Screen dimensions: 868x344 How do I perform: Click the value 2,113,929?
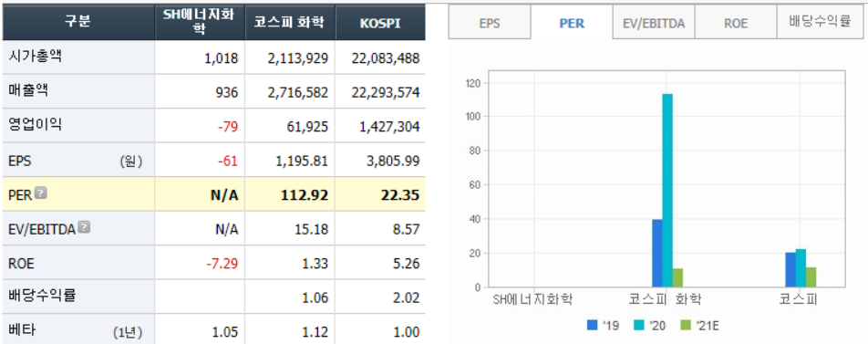pyautogui.click(x=298, y=58)
